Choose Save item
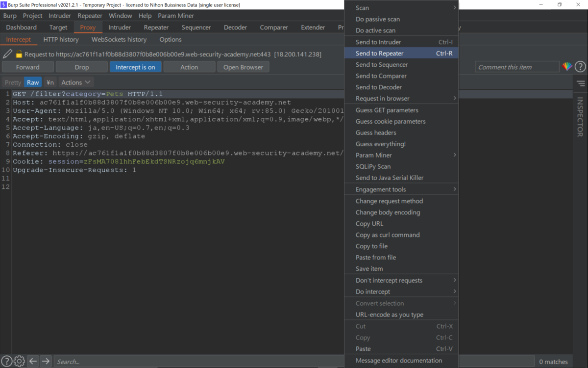The width and height of the screenshot is (588, 368). pos(401,269)
